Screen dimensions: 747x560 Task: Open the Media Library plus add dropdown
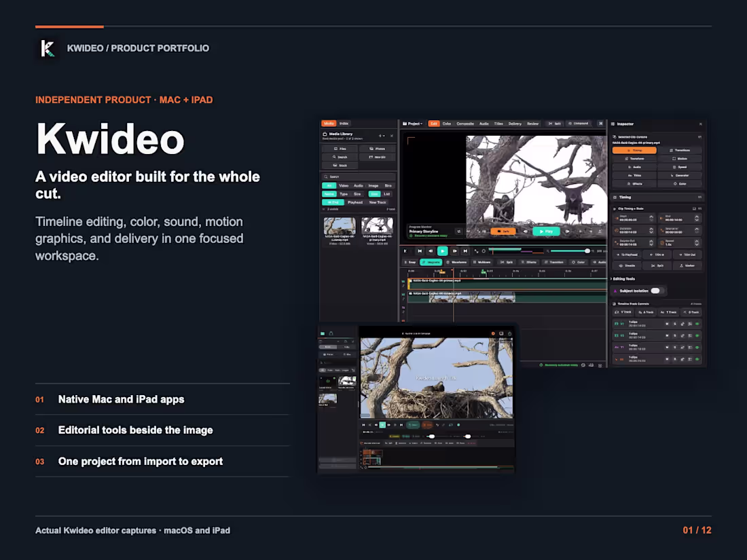point(381,136)
